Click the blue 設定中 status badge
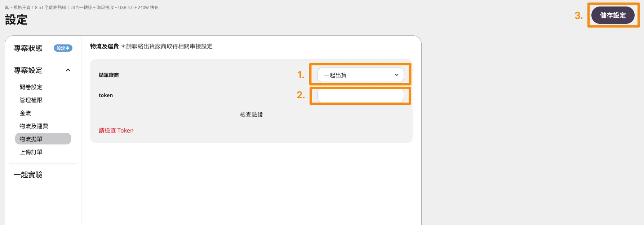 (x=63, y=48)
